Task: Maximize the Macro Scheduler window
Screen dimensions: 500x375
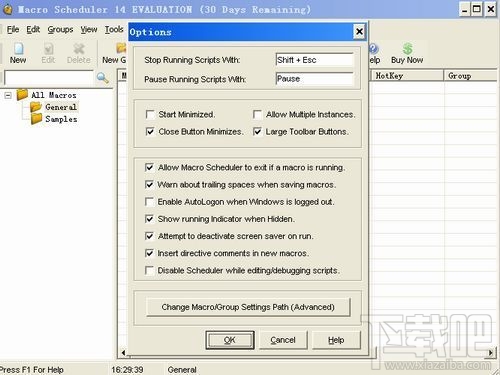Action: tap(477, 9)
